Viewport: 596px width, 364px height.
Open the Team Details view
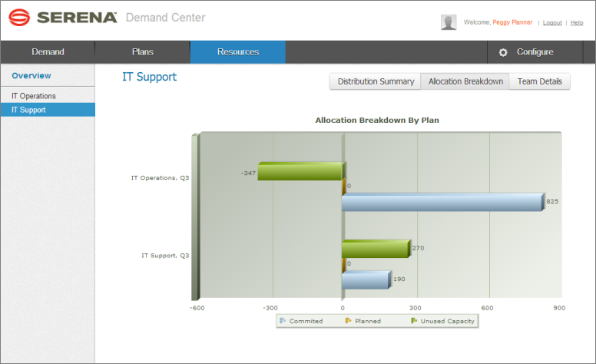point(539,81)
